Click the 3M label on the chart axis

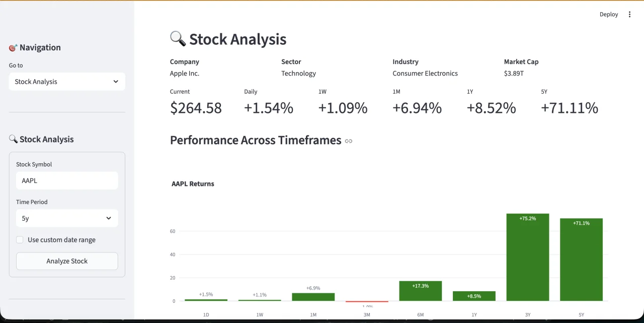[x=367, y=314]
